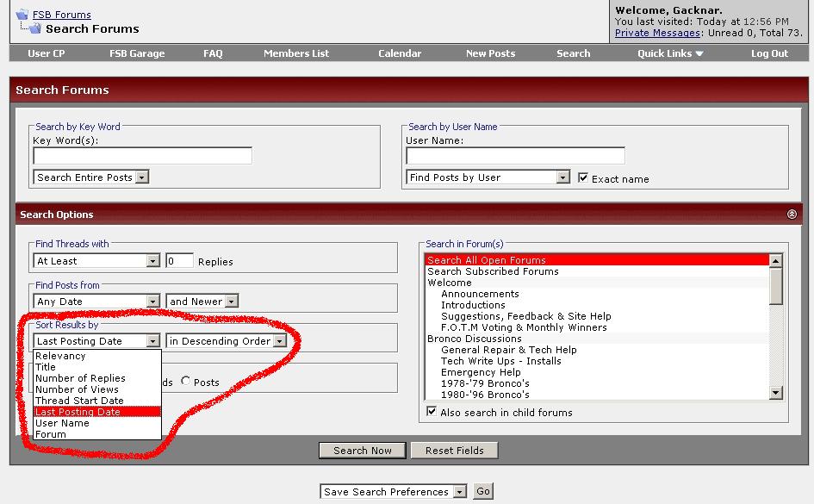Open the 'and Newer' dropdown

click(x=202, y=301)
